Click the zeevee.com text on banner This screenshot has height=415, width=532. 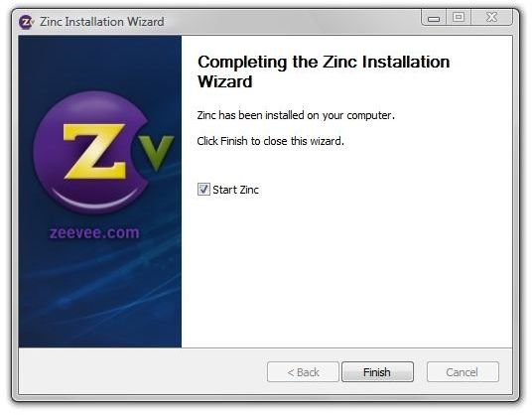94,232
